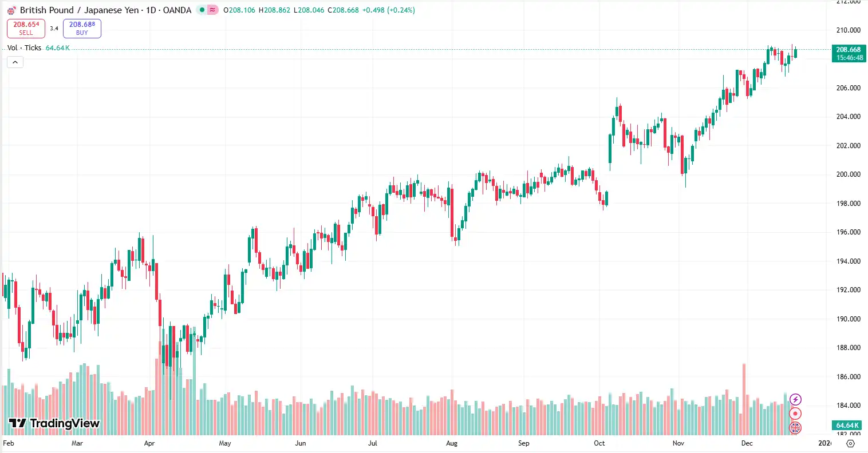Select the British flag icon near the volume bars

pyautogui.click(x=795, y=427)
